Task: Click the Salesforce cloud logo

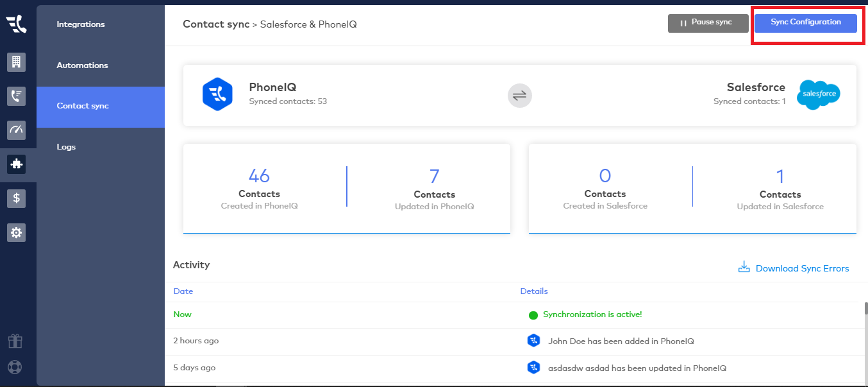Action: [818, 95]
